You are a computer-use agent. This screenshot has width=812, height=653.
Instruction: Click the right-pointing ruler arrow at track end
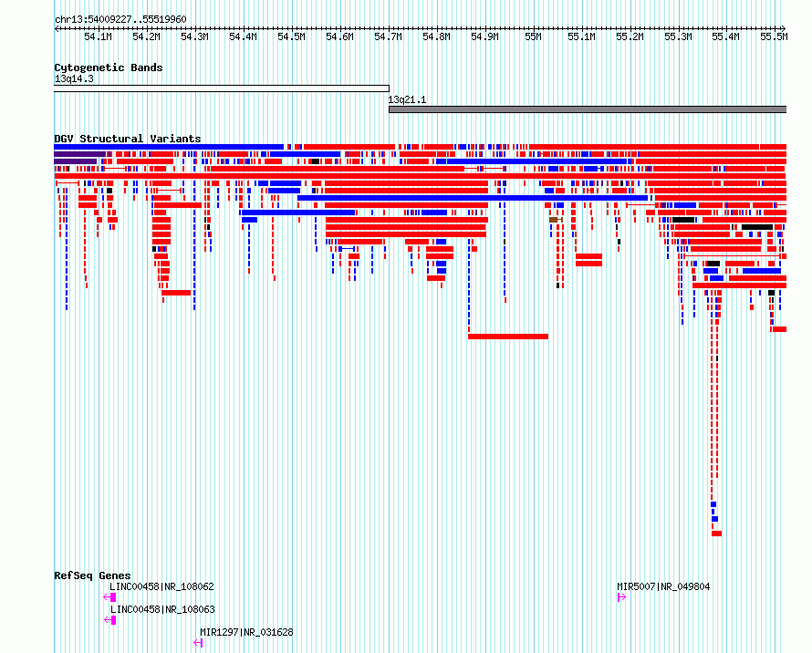click(x=784, y=29)
